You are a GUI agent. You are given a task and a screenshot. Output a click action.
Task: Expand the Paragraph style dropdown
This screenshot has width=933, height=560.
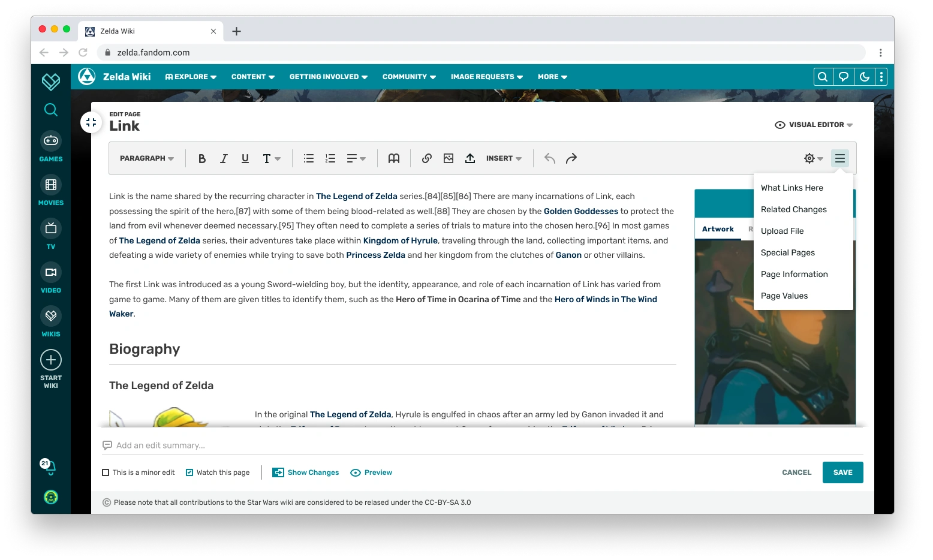tap(147, 158)
